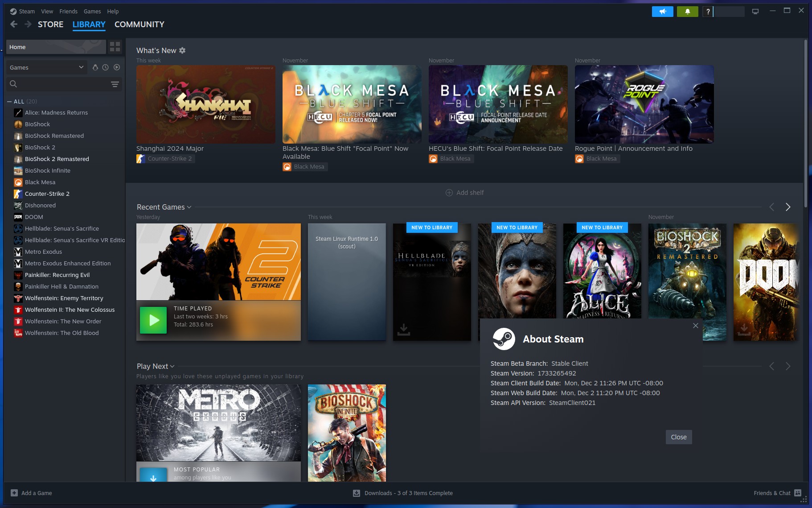Select Metro Exodus Enhanced Edition in list
This screenshot has width=812, height=508.
pos(68,263)
